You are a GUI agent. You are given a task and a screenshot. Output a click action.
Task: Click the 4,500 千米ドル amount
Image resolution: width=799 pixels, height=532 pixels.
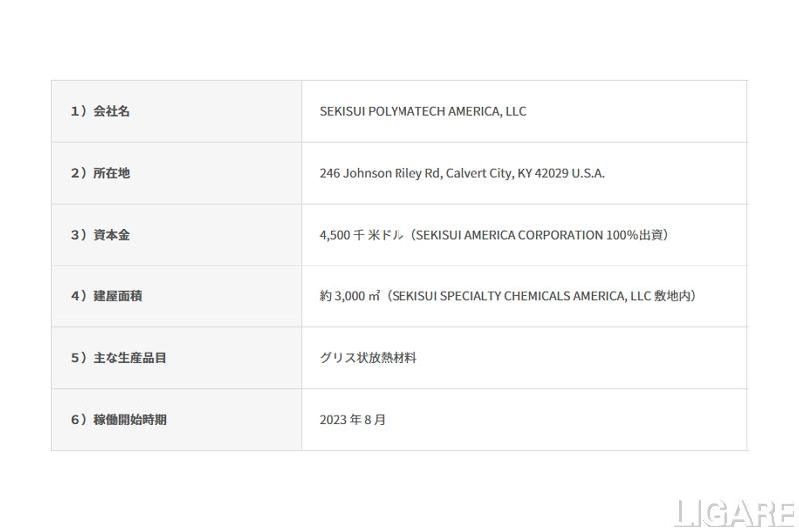pos(361,235)
